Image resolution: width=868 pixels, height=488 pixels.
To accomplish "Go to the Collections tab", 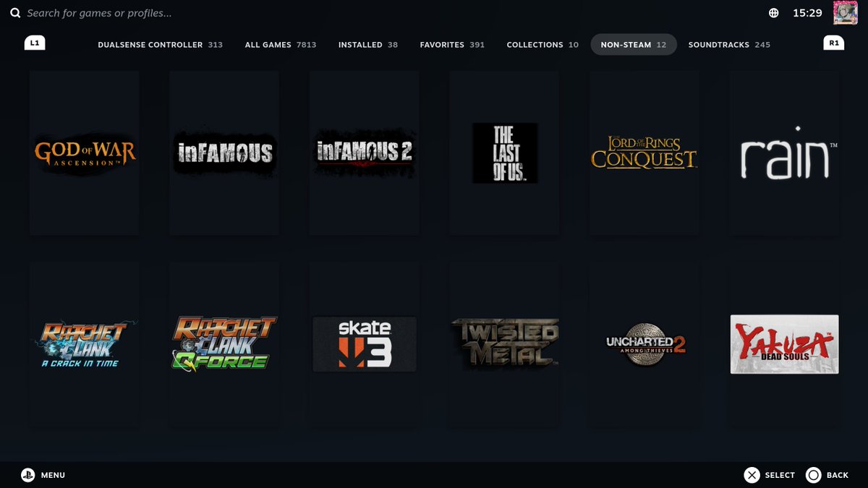I will pyautogui.click(x=542, y=45).
